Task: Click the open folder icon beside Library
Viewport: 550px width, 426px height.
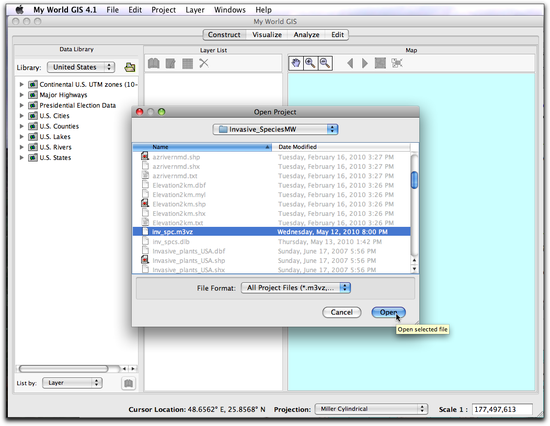Action: pos(130,67)
